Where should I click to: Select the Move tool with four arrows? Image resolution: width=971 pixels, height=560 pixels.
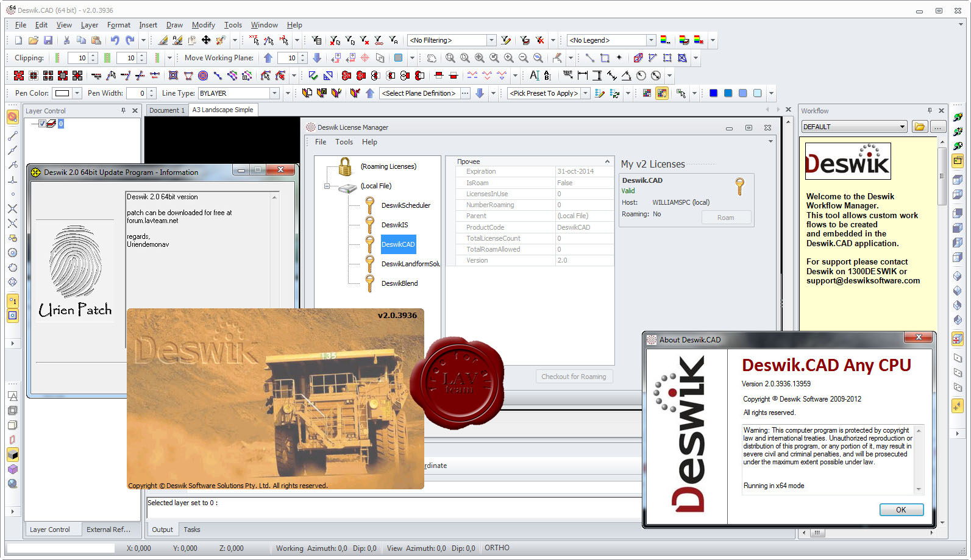206,40
